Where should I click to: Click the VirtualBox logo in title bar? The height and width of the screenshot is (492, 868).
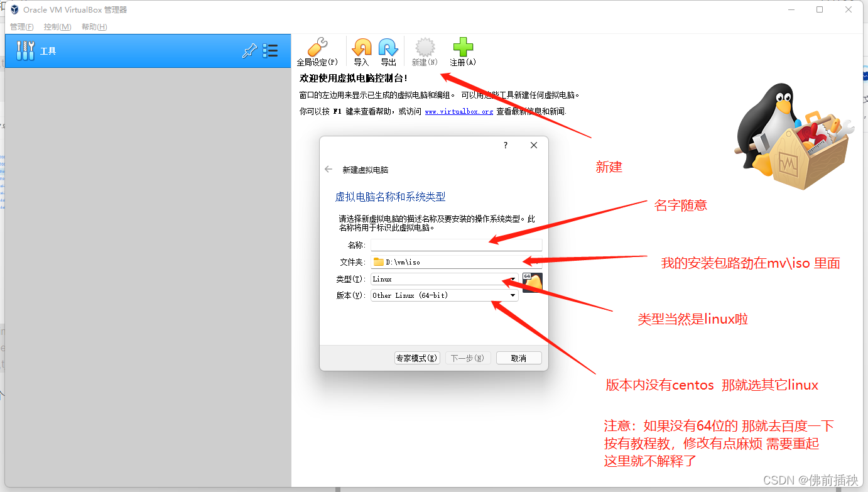click(14, 9)
